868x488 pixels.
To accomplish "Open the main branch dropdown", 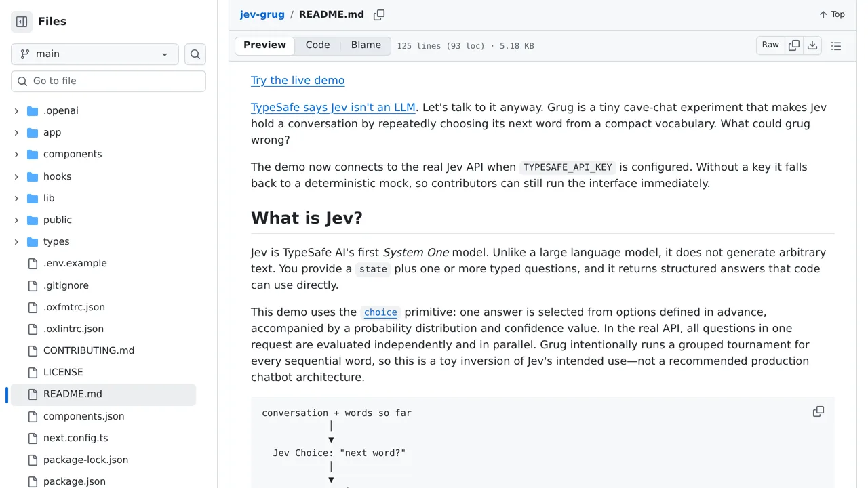I will coord(95,54).
